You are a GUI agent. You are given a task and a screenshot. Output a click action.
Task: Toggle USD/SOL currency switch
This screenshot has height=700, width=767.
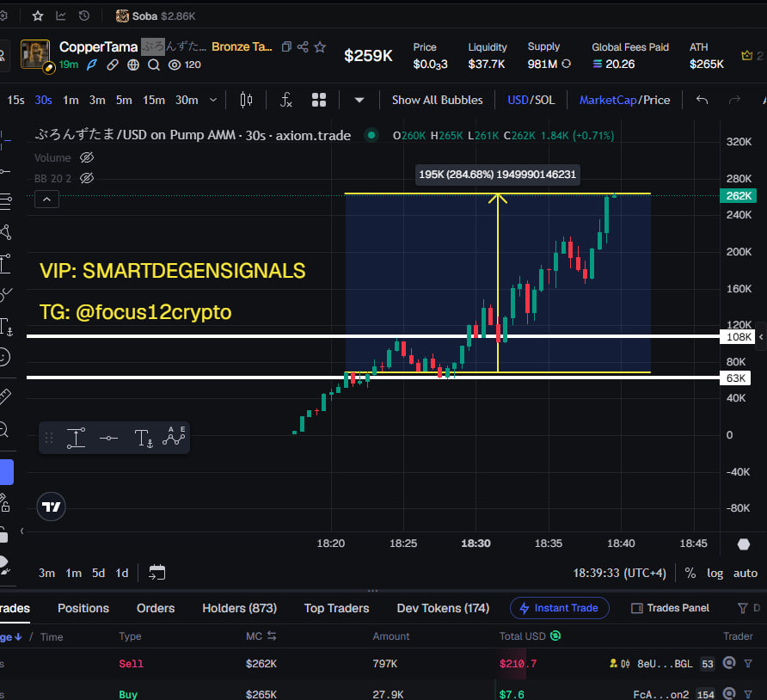tap(531, 101)
